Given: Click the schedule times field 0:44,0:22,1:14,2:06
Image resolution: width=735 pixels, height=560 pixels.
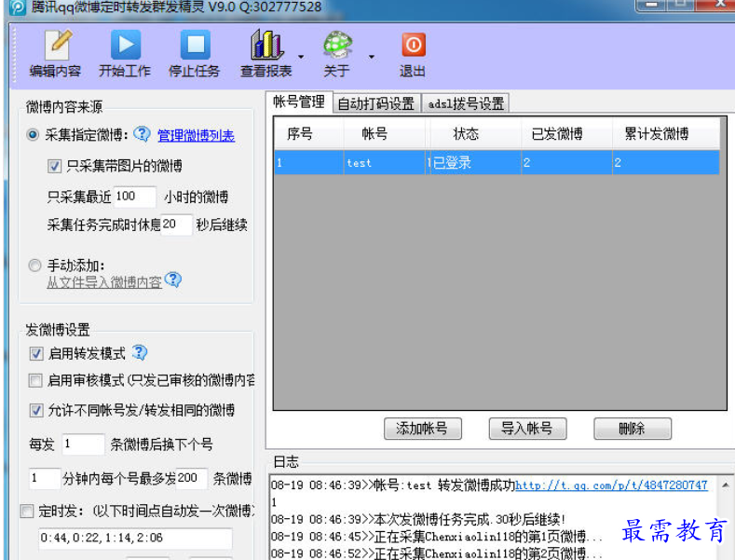Looking at the screenshot, I should coord(135,538).
